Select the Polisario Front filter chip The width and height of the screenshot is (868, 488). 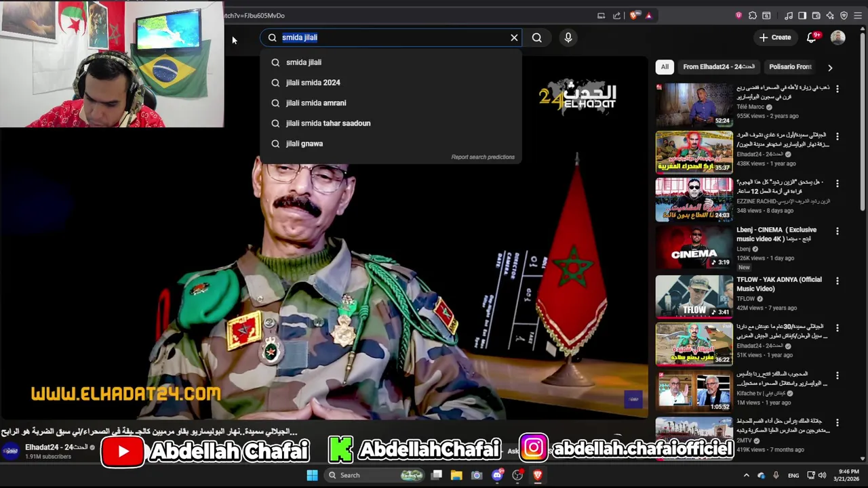tap(790, 67)
